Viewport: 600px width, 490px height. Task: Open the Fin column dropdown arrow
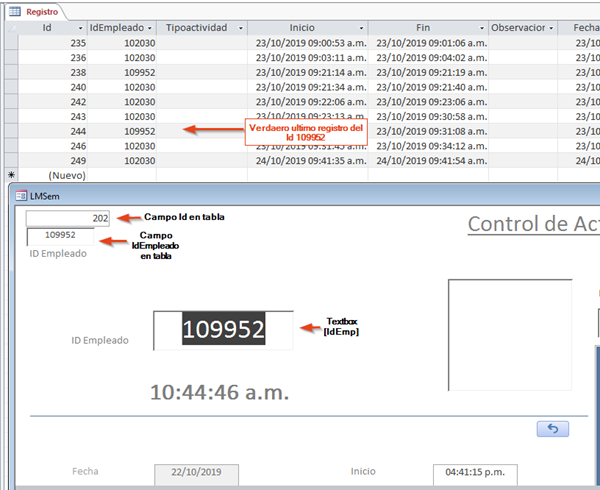coord(482,28)
